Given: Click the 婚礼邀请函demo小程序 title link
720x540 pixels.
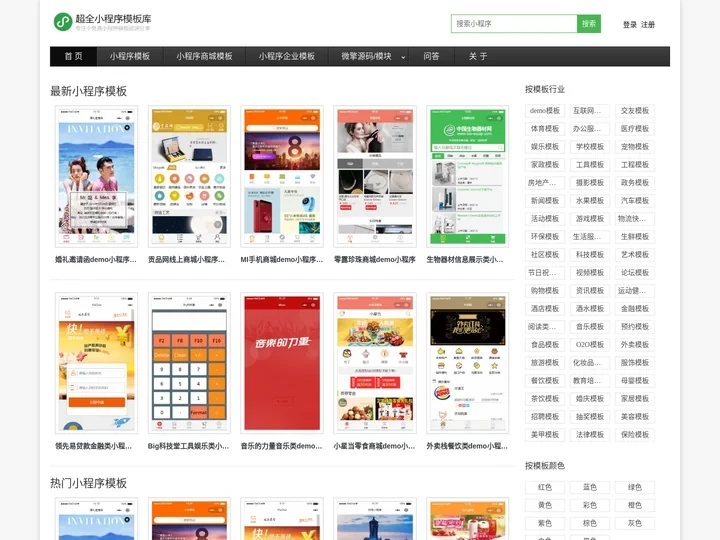Looking at the screenshot, I should pos(96,259).
